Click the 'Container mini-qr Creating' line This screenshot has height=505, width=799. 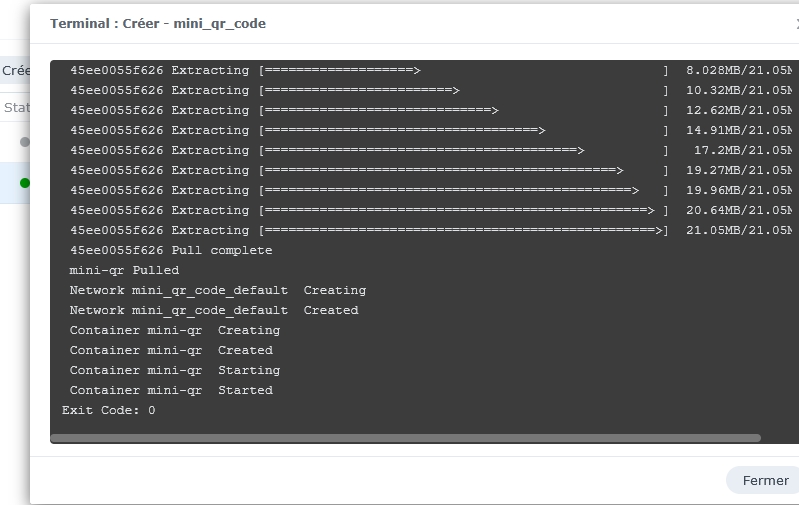click(x=174, y=330)
